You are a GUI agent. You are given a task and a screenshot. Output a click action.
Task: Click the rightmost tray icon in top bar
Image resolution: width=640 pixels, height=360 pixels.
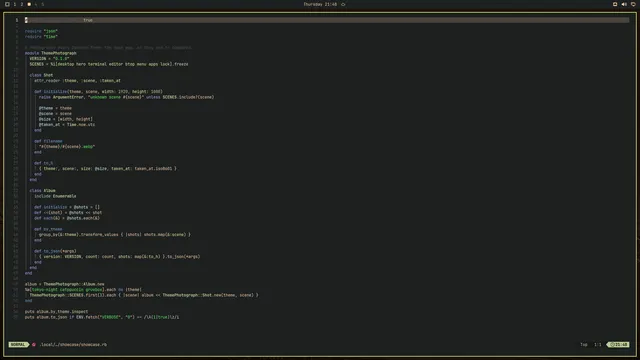[x=633, y=4]
